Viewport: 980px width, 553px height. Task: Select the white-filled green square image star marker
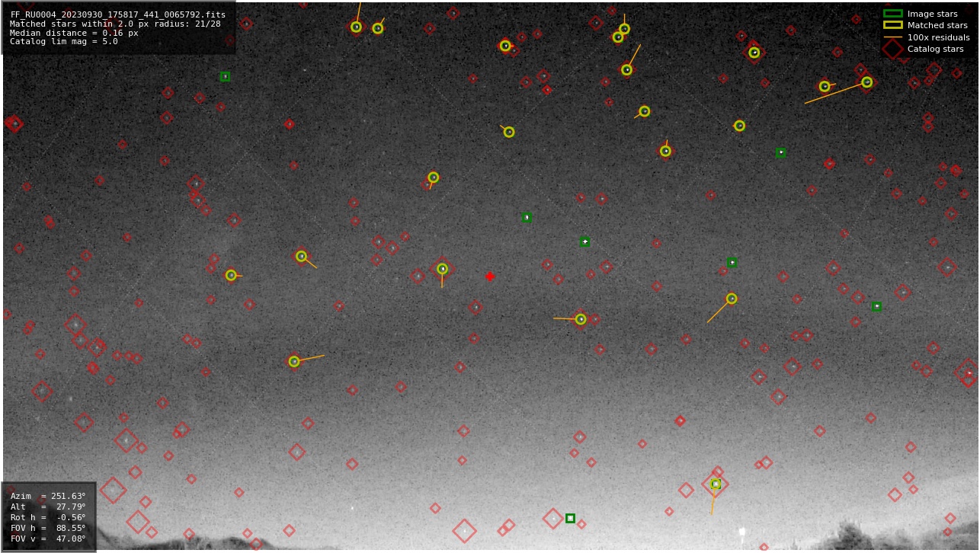pos(570,518)
